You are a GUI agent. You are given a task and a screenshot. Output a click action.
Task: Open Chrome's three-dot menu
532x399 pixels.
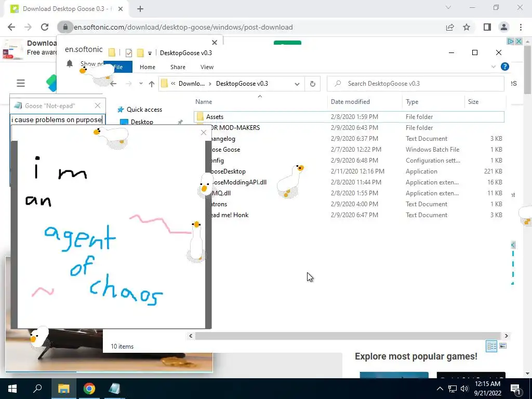click(x=521, y=27)
